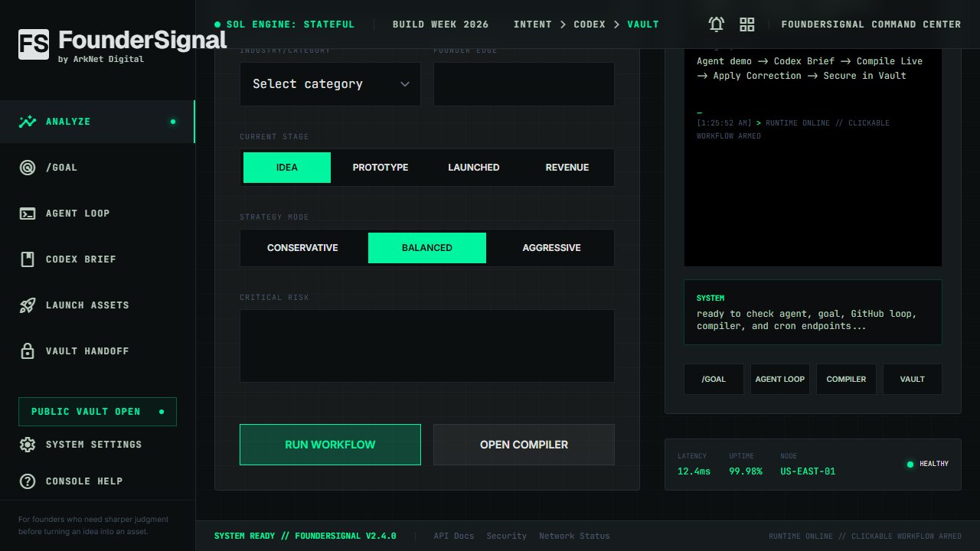The height and width of the screenshot is (551, 980).
Task: Open the /GOAL sidebar menu item
Action: coord(97,168)
